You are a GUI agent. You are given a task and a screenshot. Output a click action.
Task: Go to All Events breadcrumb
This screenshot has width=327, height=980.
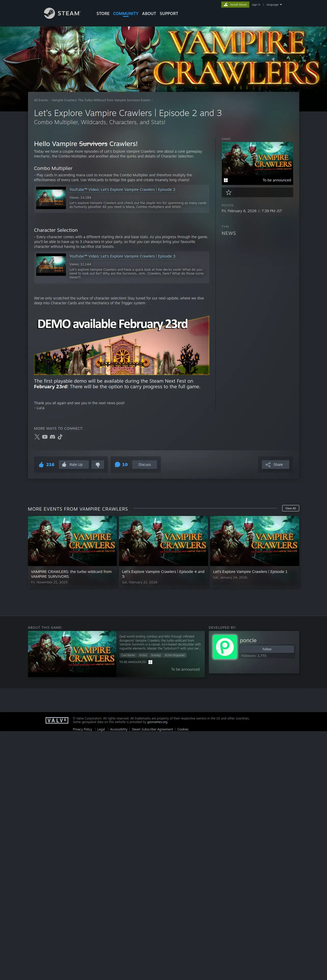click(x=41, y=100)
